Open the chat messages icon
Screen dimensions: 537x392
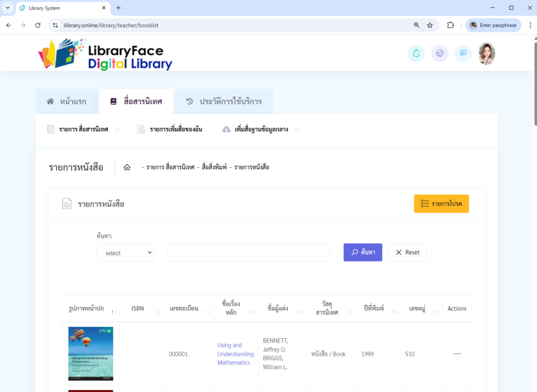point(463,53)
